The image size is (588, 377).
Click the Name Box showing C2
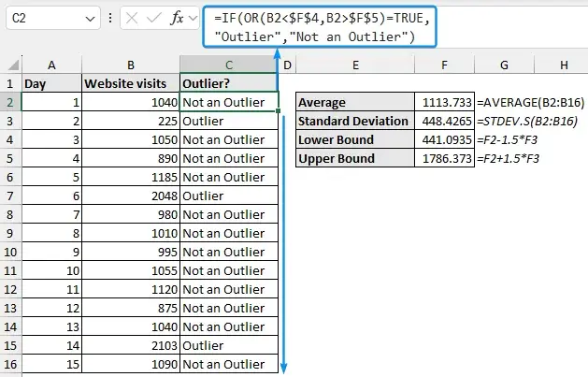(x=53, y=18)
